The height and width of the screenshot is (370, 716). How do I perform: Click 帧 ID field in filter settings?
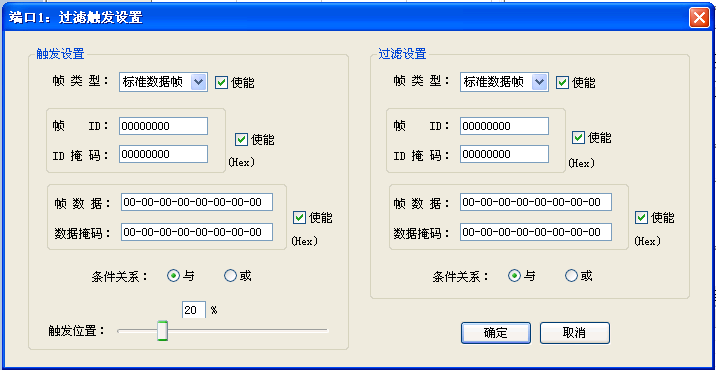coord(504,126)
